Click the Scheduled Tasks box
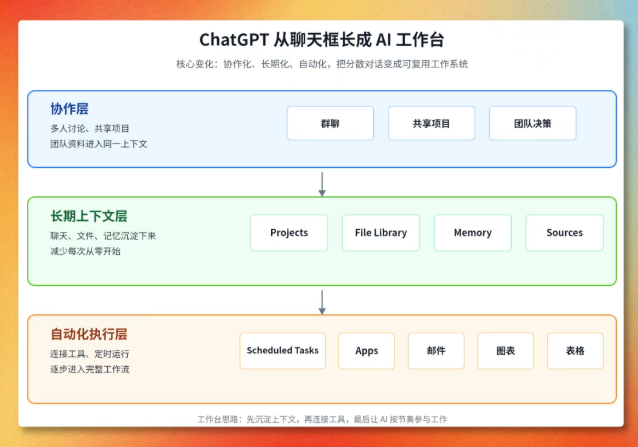This screenshot has height=447, width=638. [282, 351]
